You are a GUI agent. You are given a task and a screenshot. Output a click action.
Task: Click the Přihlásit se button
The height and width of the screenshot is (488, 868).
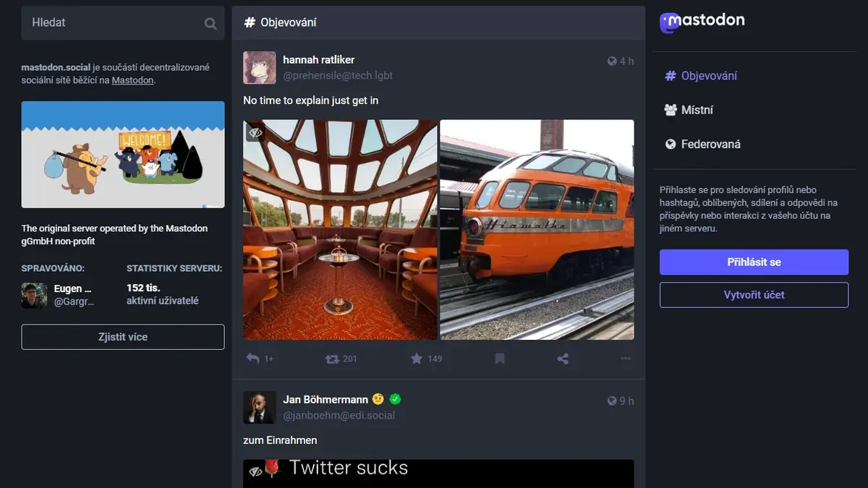(x=754, y=262)
